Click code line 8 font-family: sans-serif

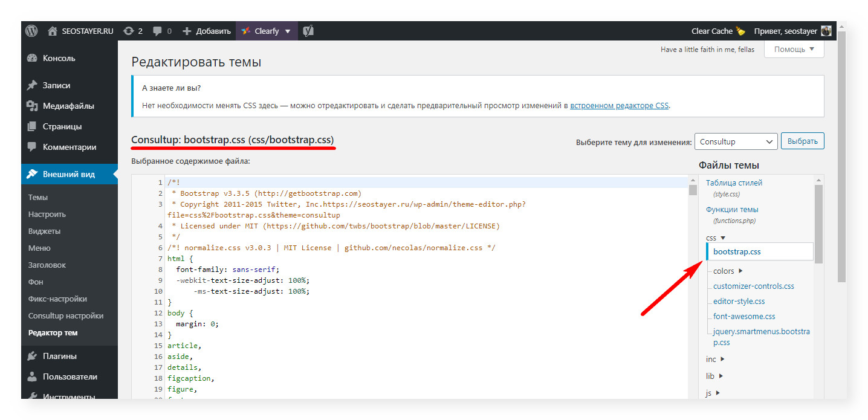[x=228, y=270]
